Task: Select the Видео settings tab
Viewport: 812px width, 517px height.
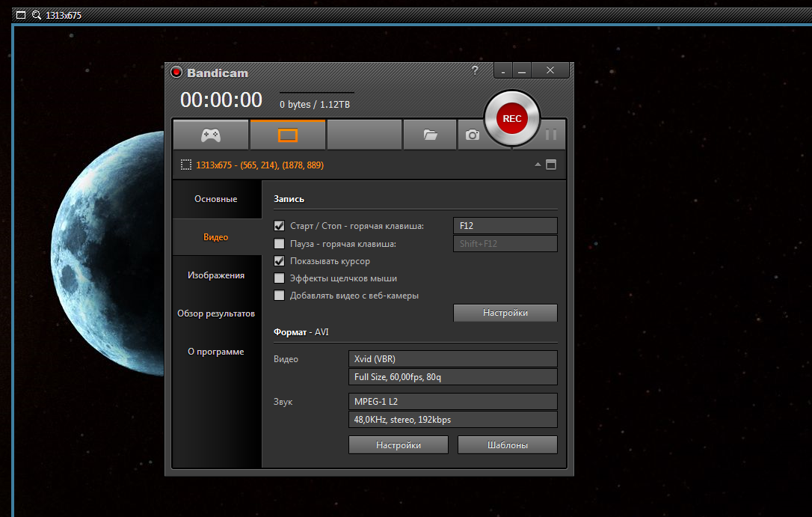Action: click(216, 237)
